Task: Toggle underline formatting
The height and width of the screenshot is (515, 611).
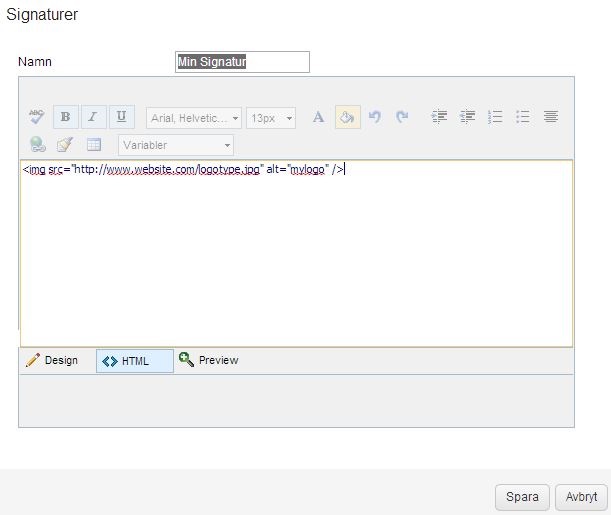Action: coord(121,117)
